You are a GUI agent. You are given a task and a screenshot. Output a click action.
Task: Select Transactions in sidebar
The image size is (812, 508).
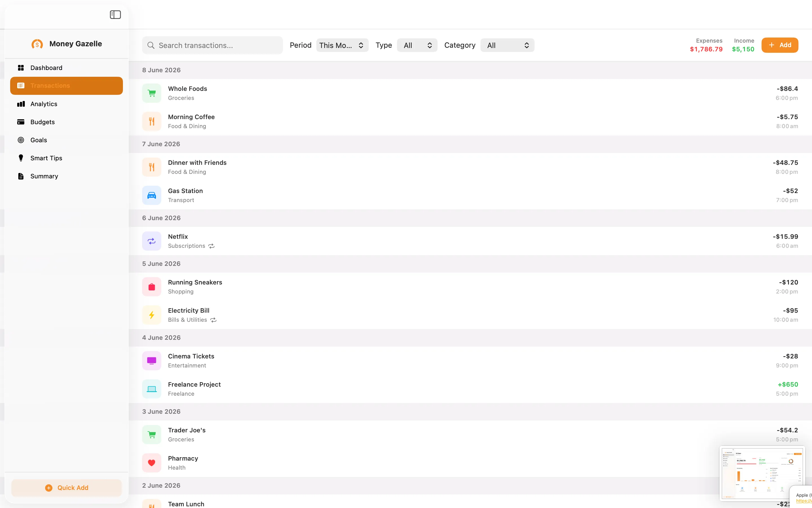coord(67,86)
